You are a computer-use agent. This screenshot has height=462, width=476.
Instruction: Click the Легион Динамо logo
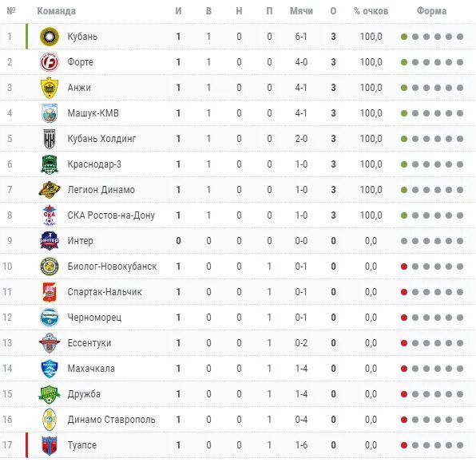[x=50, y=190]
